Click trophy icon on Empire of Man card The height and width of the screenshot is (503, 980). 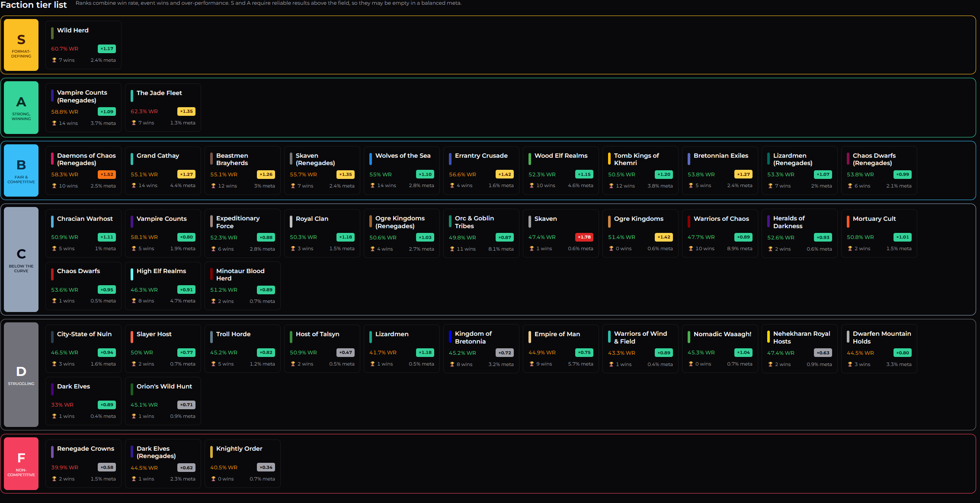pyautogui.click(x=532, y=364)
